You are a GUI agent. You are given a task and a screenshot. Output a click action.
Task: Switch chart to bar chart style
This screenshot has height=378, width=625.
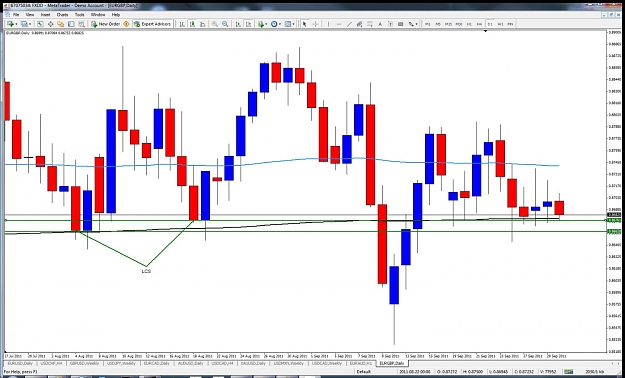[182, 24]
